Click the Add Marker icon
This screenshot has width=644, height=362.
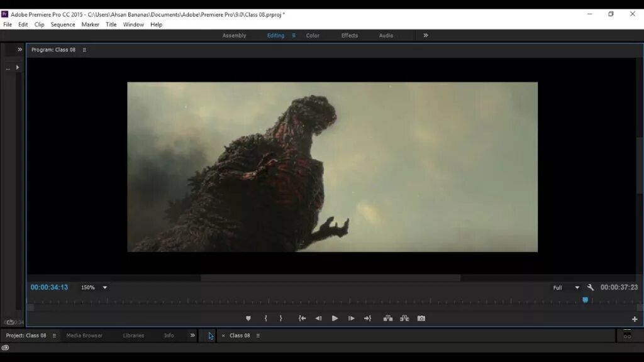(x=248, y=319)
